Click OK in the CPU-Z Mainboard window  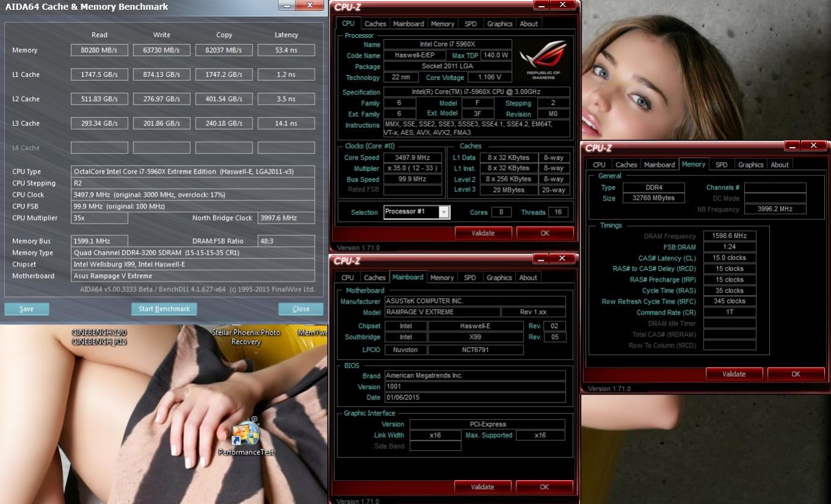(544, 487)
